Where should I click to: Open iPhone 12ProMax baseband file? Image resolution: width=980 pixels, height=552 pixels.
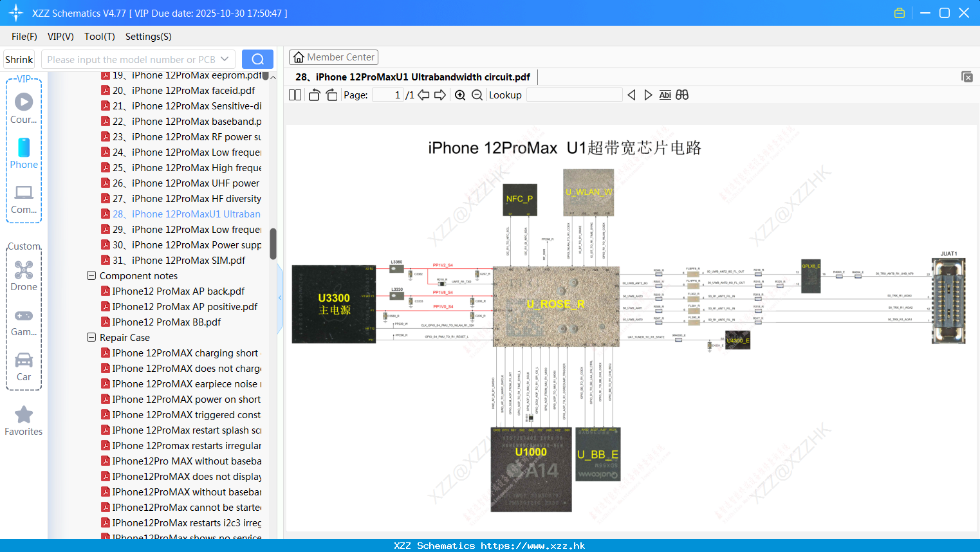click(181, 122)
